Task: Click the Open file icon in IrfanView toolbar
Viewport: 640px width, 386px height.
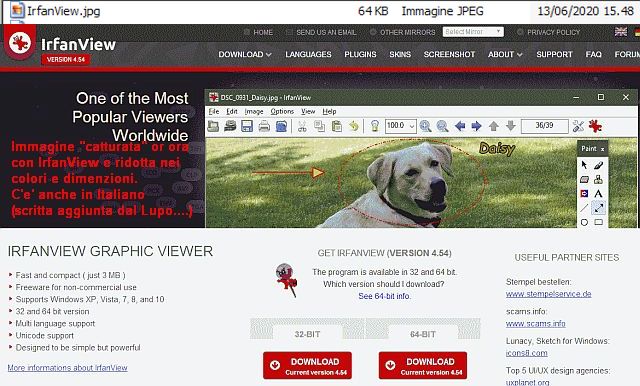Action: click(x=213, y=126)
